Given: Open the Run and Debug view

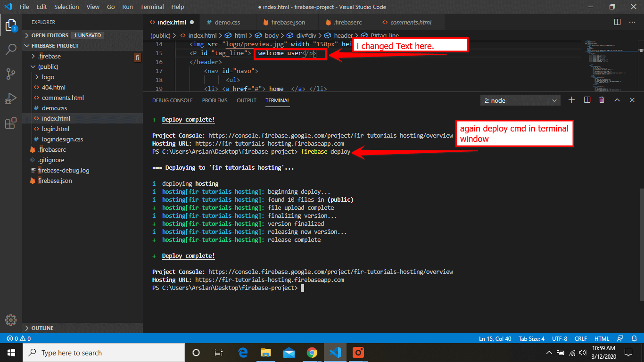Looking at the screenshot, I should [11, 99].
